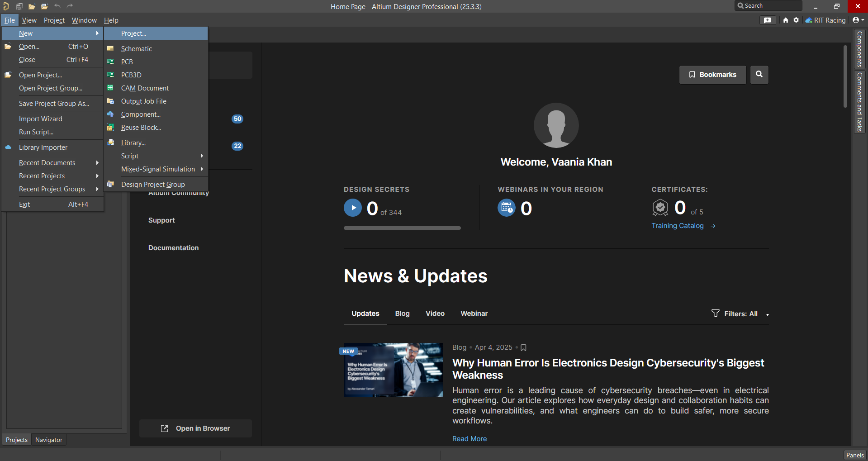This screenshot has width=868, height=461.
Task: Select Run Script... from File menu
Action: point(52,132)
